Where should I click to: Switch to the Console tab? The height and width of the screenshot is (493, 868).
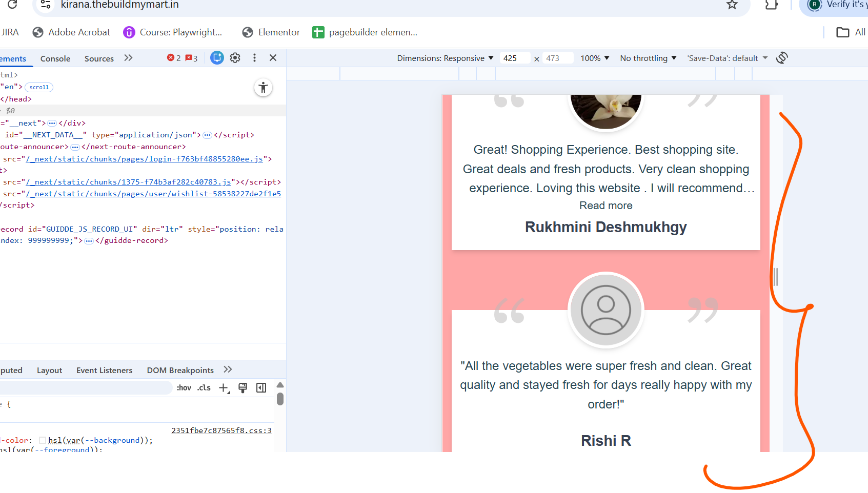tap(55, 58)
